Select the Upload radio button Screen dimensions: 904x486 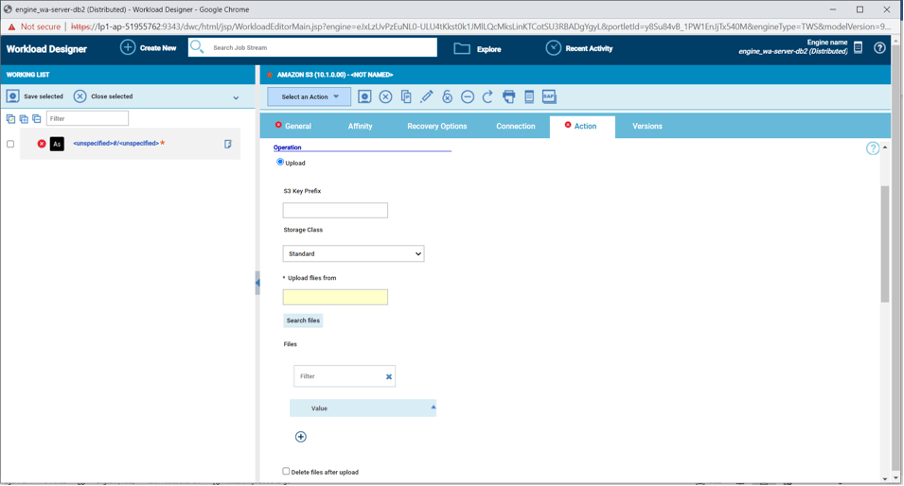coord(280,162)
